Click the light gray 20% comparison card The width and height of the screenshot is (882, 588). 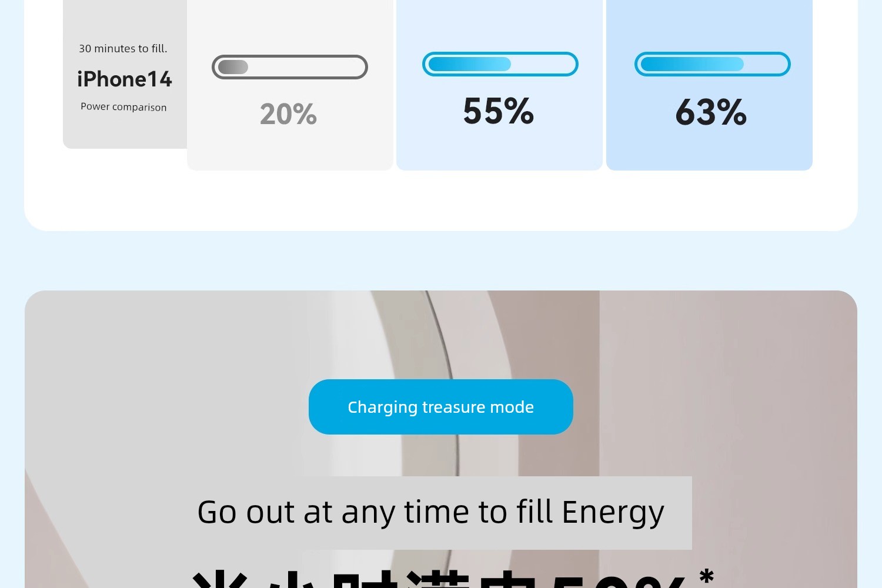click(x=290, y=85)
